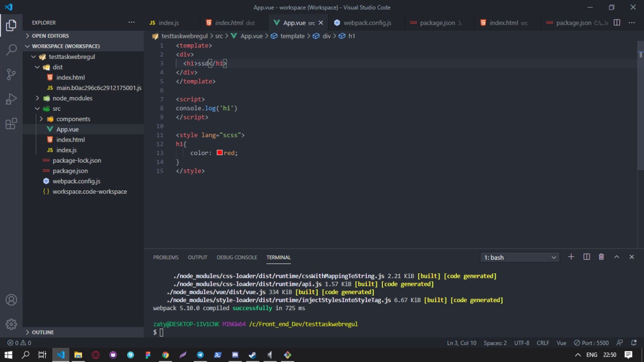Open the Problems panel tab
644x362 pixels.
click(166, 257)
